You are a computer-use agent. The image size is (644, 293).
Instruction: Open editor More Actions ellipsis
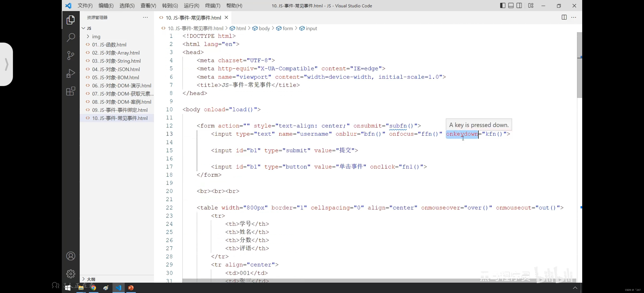click(573, 17)
